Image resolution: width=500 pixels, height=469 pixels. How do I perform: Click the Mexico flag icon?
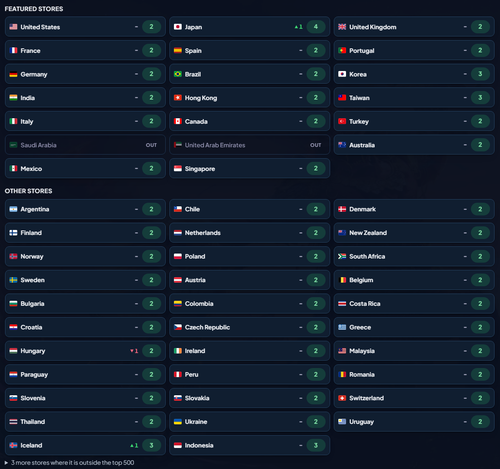(13, 169)
